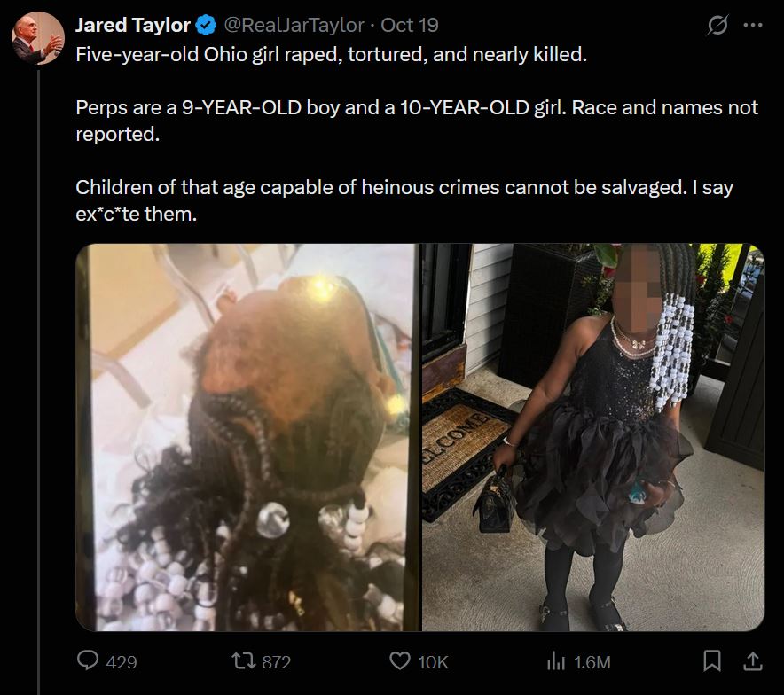
Task: Click the 1.6M views count
Action: [592, 662]
